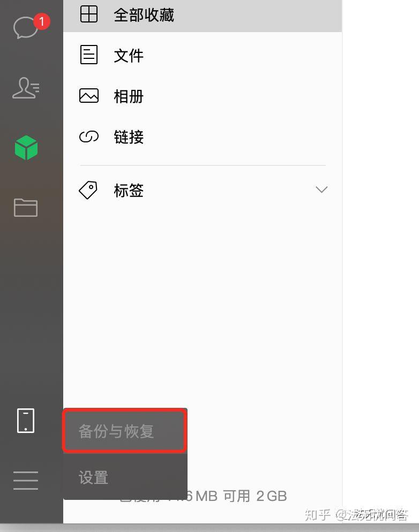Viewport: 419px width, 532px height.
Task: Select the 相册 category
Action: click(203, 96)
